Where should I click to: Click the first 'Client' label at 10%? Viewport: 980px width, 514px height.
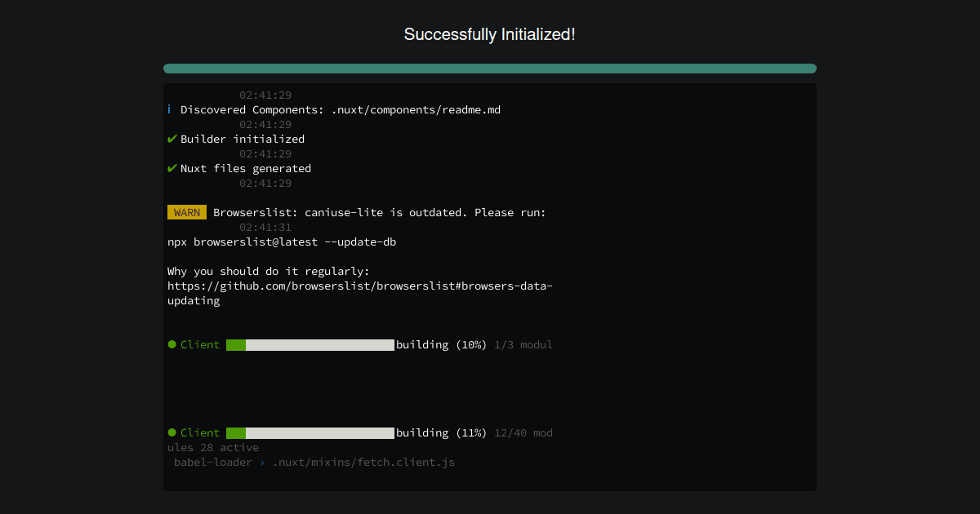200,344
